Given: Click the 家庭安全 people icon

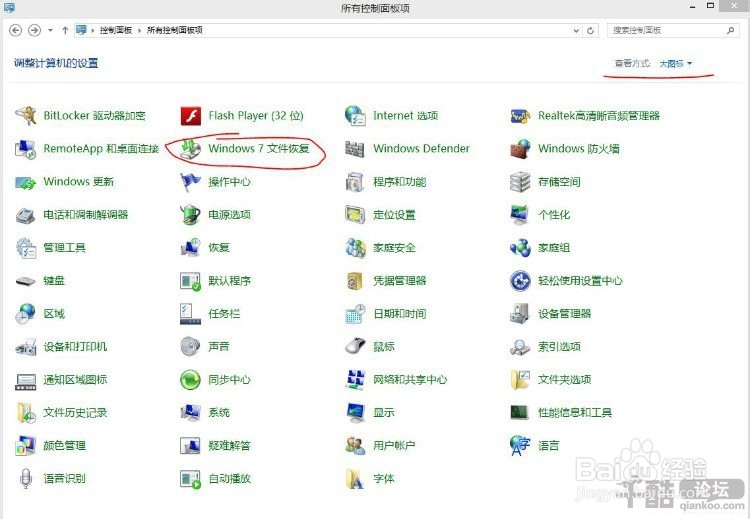Looking at the screenshot, I should pos(355,248).
